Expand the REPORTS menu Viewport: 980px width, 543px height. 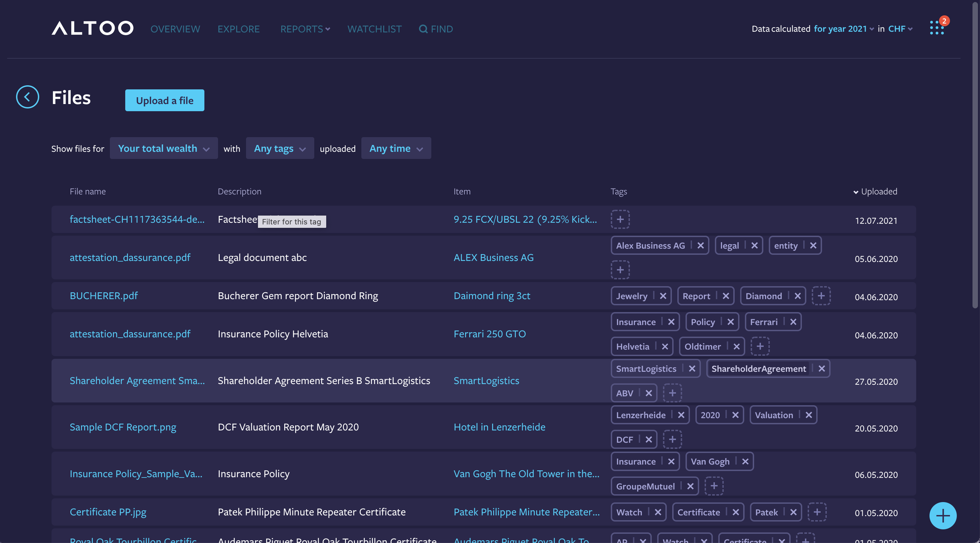[x=305, y=29]
